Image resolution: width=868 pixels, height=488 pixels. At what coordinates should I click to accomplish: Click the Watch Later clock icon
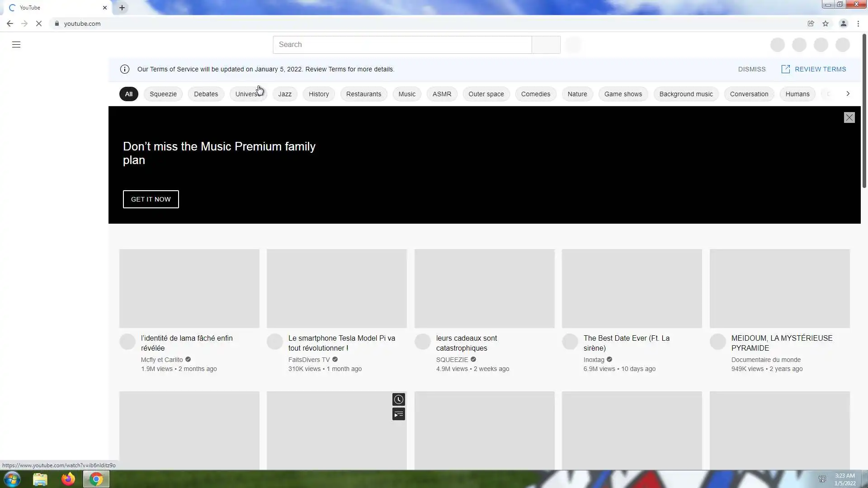tap(398, 399)
